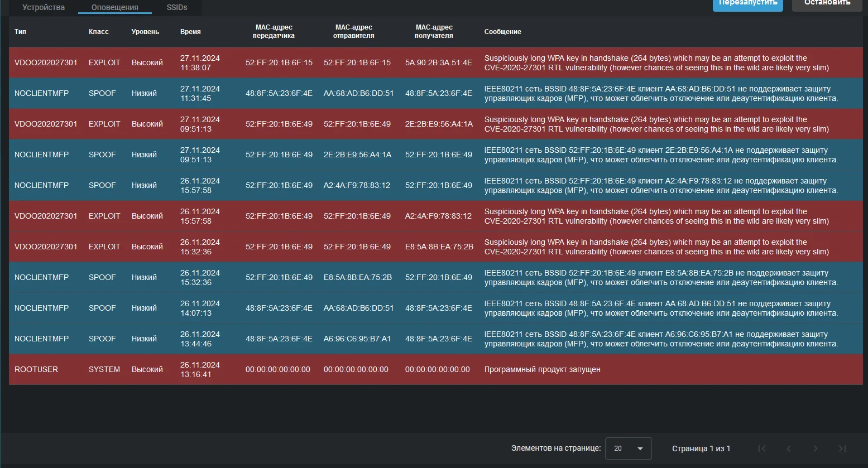Click the timestamp 26.11.2024 13:16:41

(x=200, y=369)
